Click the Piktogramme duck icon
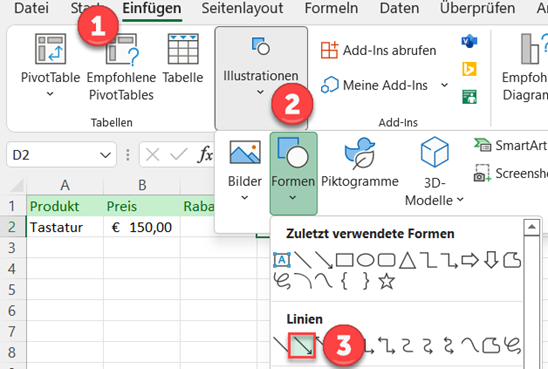The image size is (548, 369). [x=360, y=153]
